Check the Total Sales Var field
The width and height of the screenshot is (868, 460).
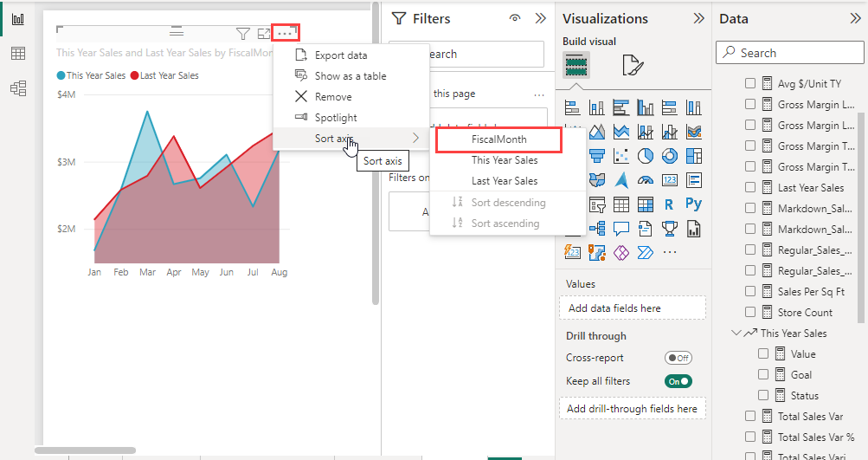pos(750,416)
